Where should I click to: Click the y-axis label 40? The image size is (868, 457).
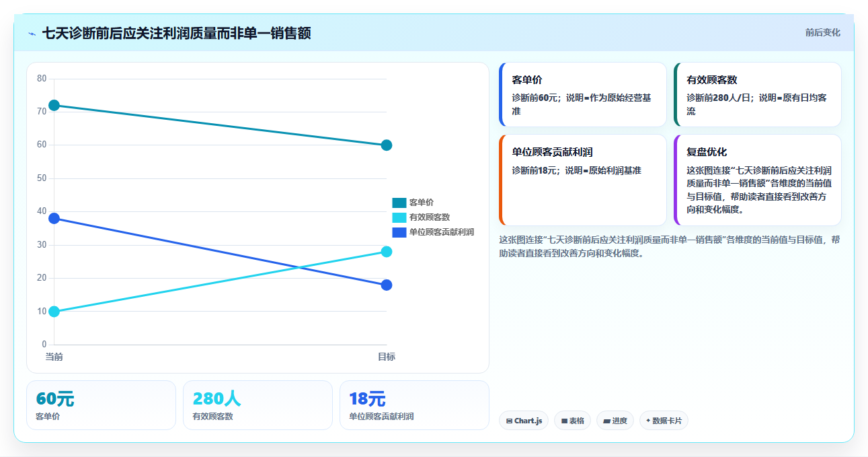(42, 211)
